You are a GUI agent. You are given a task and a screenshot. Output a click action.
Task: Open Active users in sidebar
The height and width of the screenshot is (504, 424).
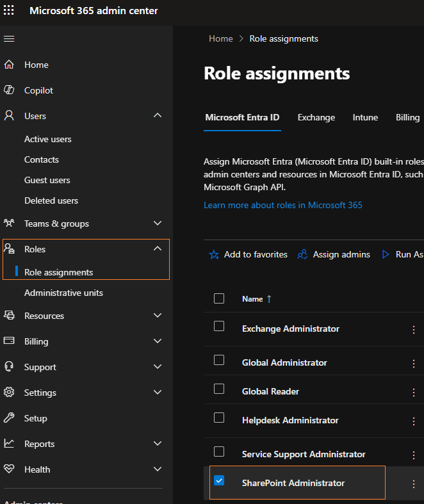point(48,139)
